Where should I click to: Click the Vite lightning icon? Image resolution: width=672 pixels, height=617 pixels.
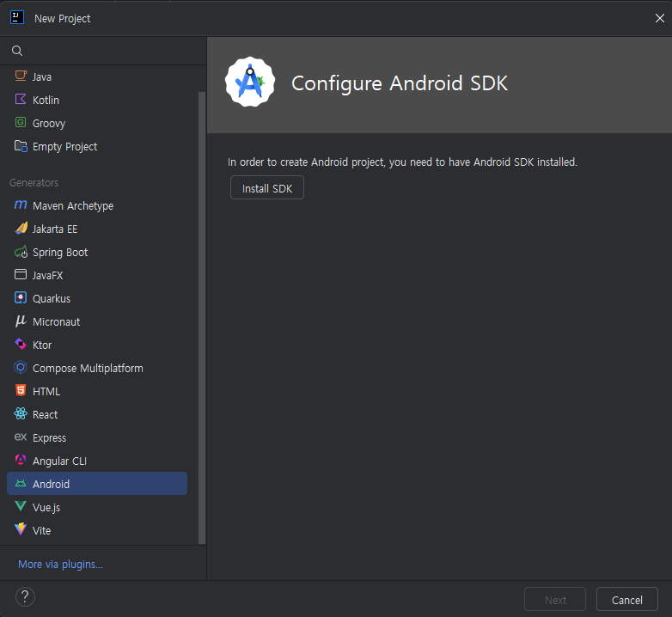tap(21, 529)
